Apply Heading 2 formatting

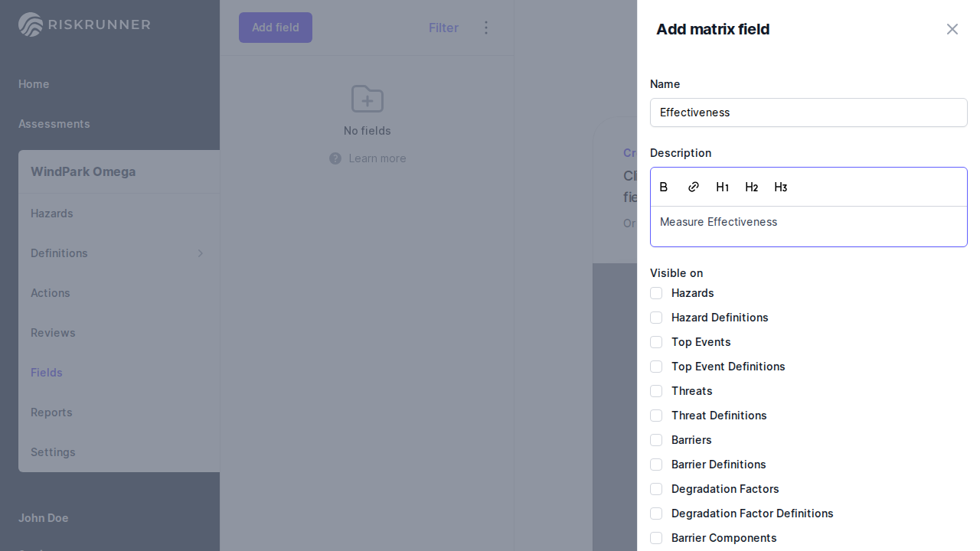tap(751, 187)
